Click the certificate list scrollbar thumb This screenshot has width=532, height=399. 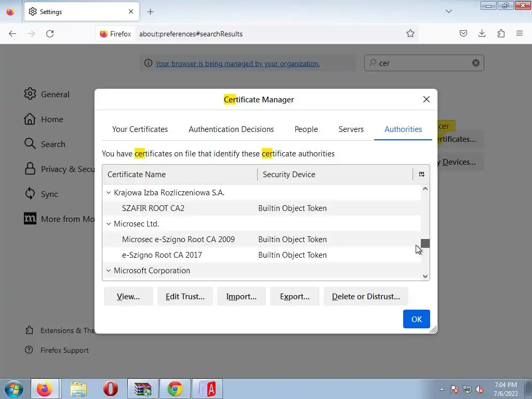[x=425, y=243]
